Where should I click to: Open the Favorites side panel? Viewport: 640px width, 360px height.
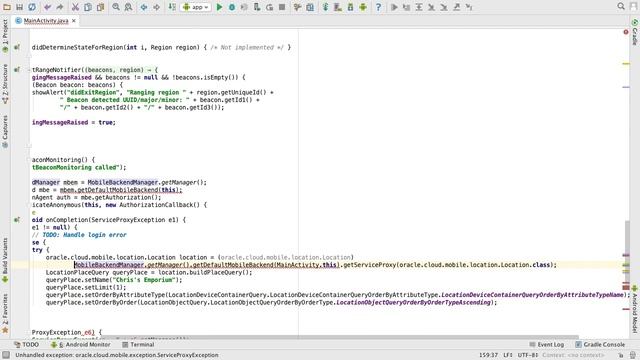click(x=5, y=313)
